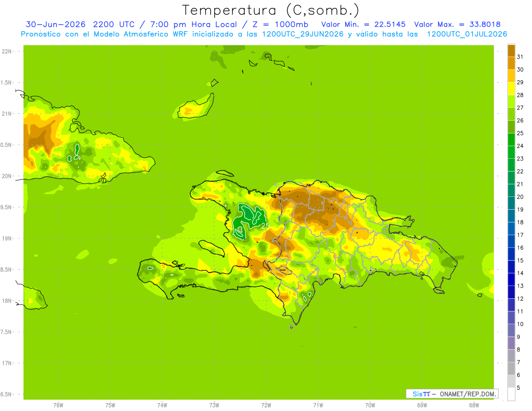Select the dark blue 13 degree legend swatch

[x=511, y=279]
